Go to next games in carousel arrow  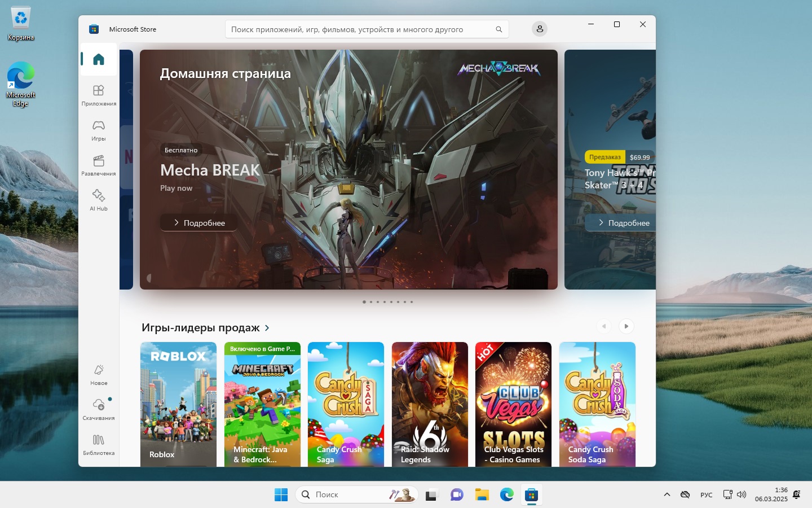click(x=626, y=326)
